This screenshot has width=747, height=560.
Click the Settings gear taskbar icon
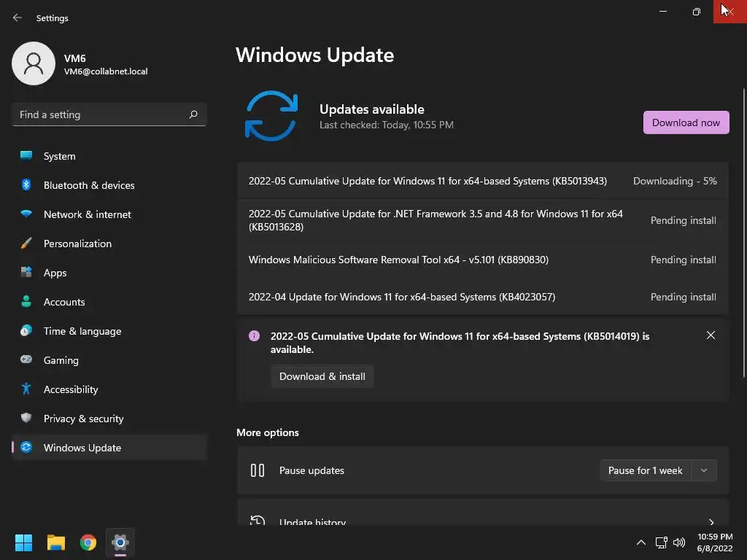click(120, 542)
